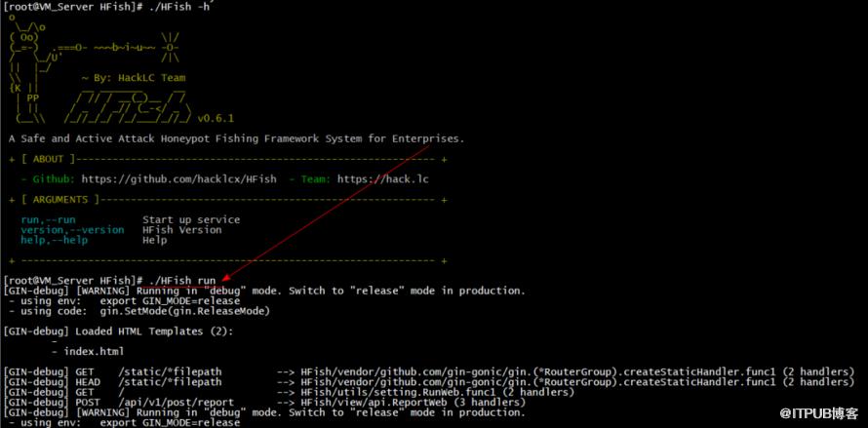Click the 'gin.SetMode(gin.ReleaseMode)' code text
This screenshot has height=428, width=868.
(x=185, y=311)
